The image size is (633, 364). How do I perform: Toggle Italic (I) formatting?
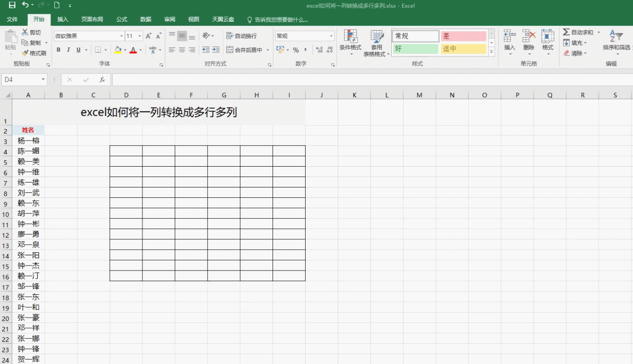(x=68, y=50)
